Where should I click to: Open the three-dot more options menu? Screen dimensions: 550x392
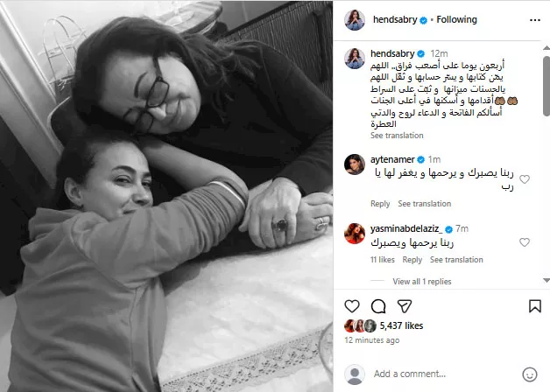(x=535, y=20)
